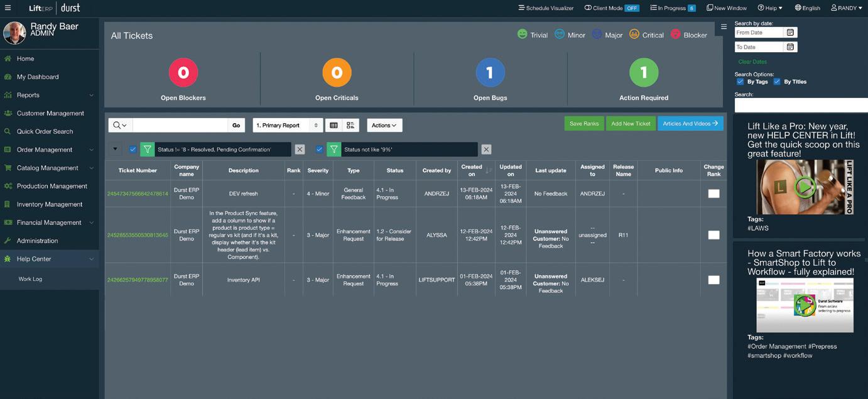868x399 pixels.
Task: Filter by Trivial severity smiley
Action: pyautogui.click(x=522, y=34)
